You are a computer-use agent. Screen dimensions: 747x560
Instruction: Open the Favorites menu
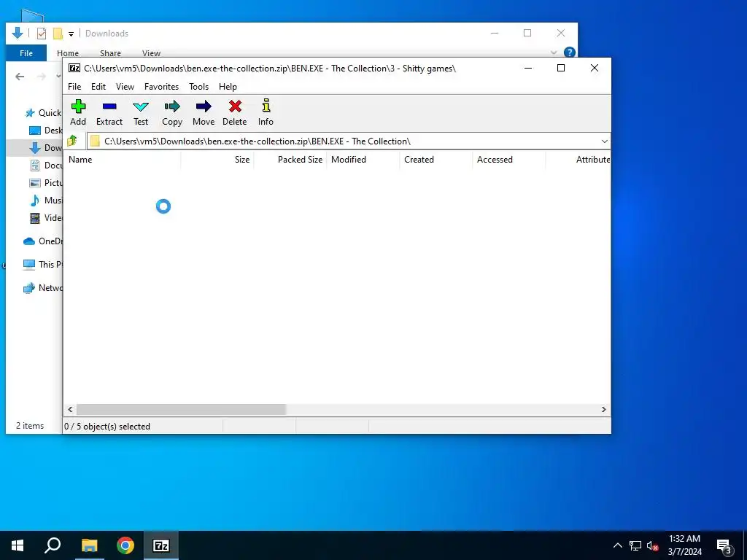click(161, 87)
